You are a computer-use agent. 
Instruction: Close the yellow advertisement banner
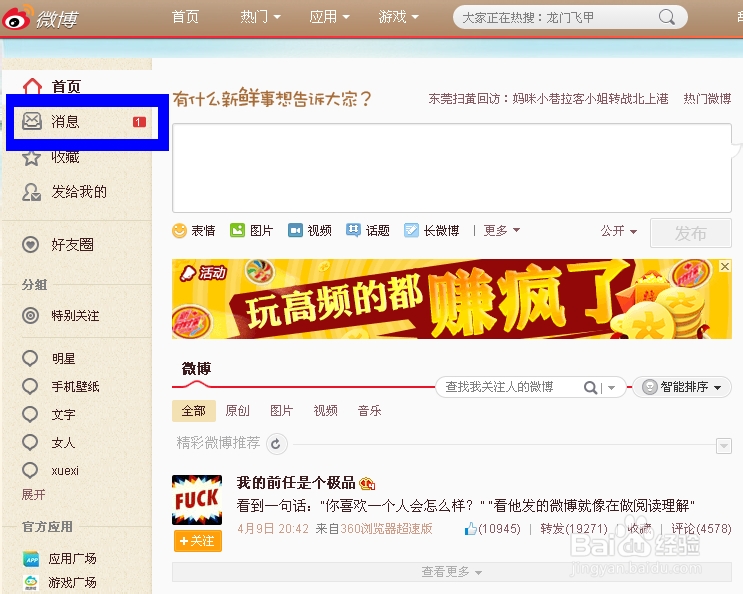point(725,267)
